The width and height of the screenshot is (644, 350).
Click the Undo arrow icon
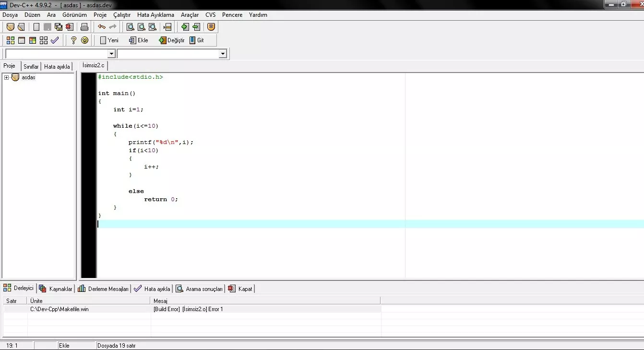101,27
